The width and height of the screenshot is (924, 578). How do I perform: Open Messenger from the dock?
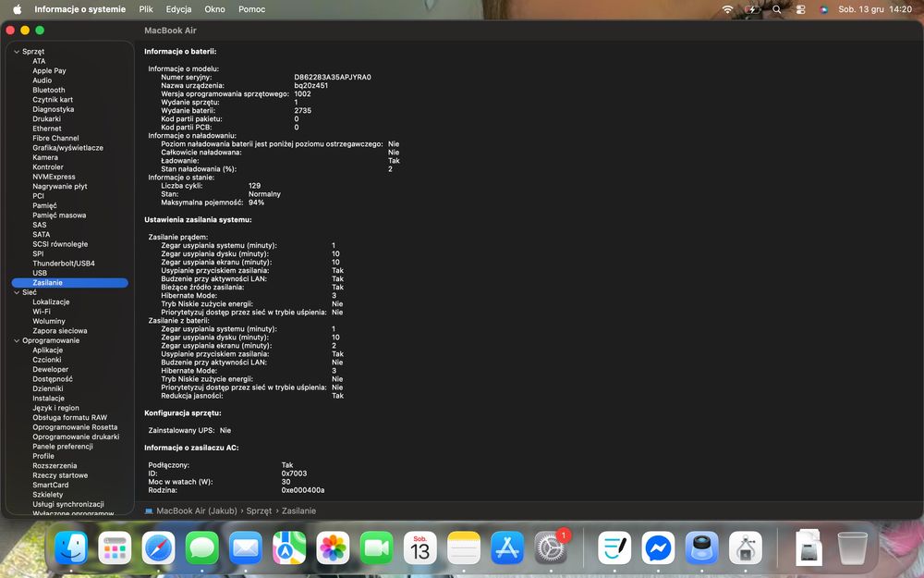point(658,547)
